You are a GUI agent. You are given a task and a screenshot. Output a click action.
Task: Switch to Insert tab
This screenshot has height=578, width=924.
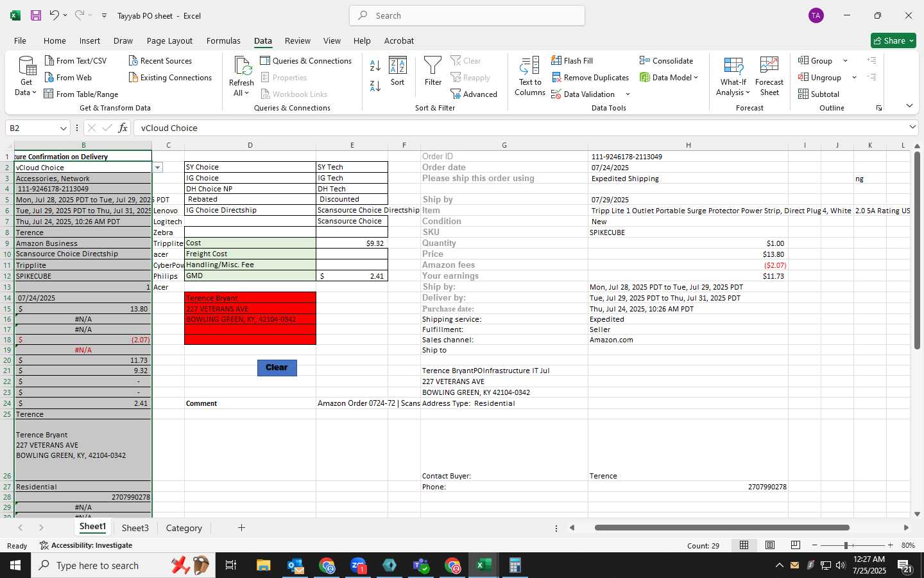90,40
